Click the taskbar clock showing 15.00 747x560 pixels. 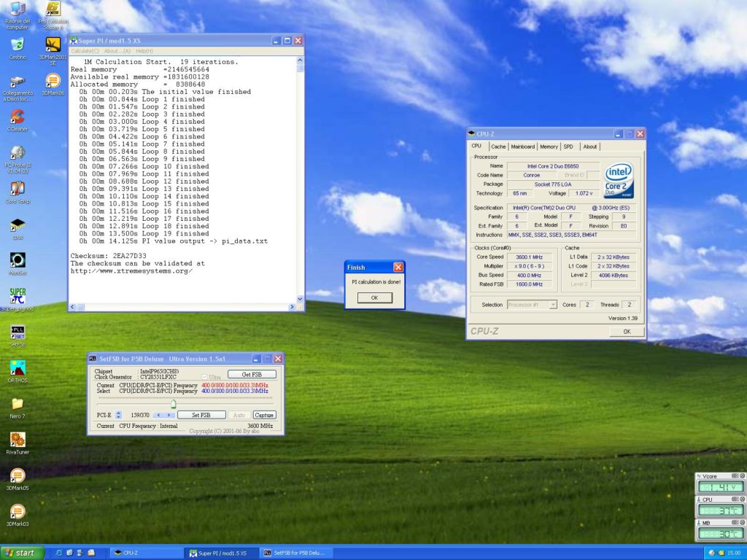tap(734, 553)
